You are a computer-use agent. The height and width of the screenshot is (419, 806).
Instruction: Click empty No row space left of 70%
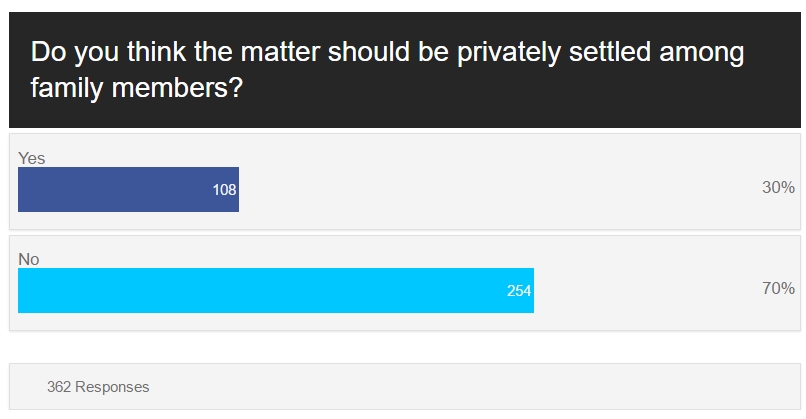tap(647, 290)
